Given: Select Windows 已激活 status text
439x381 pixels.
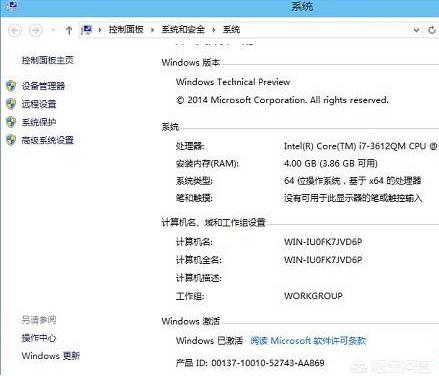Looking at the screenshot, I should [209, 341].
